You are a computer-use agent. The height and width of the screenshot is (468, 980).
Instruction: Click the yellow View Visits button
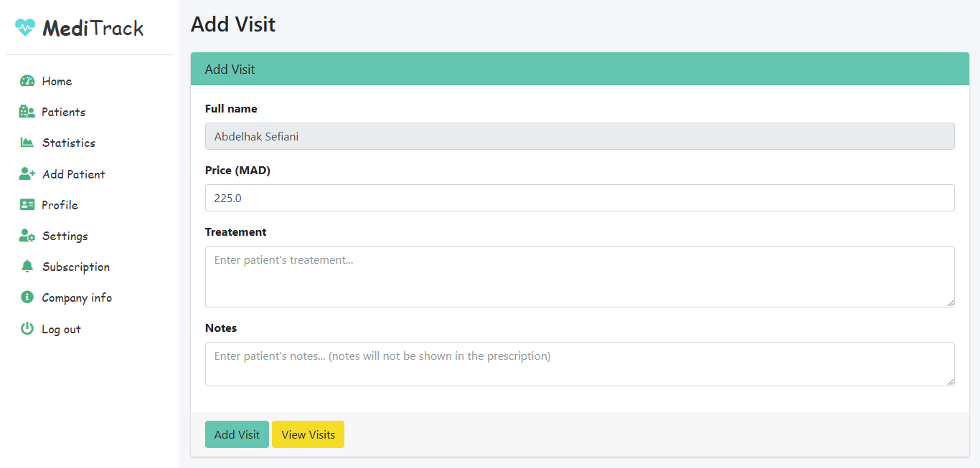(x=308, y=434)
